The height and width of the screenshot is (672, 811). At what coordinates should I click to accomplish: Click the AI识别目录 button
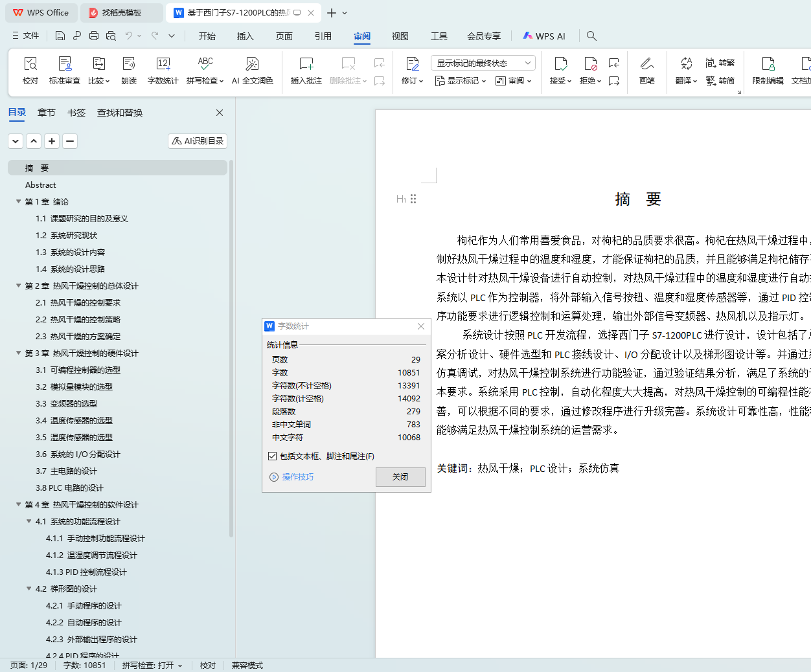198,140
